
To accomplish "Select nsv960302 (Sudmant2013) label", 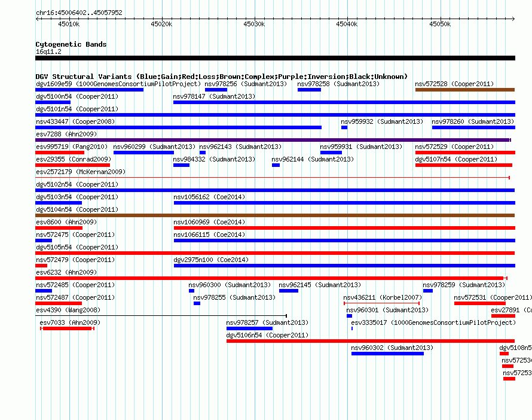I will 392,348.
